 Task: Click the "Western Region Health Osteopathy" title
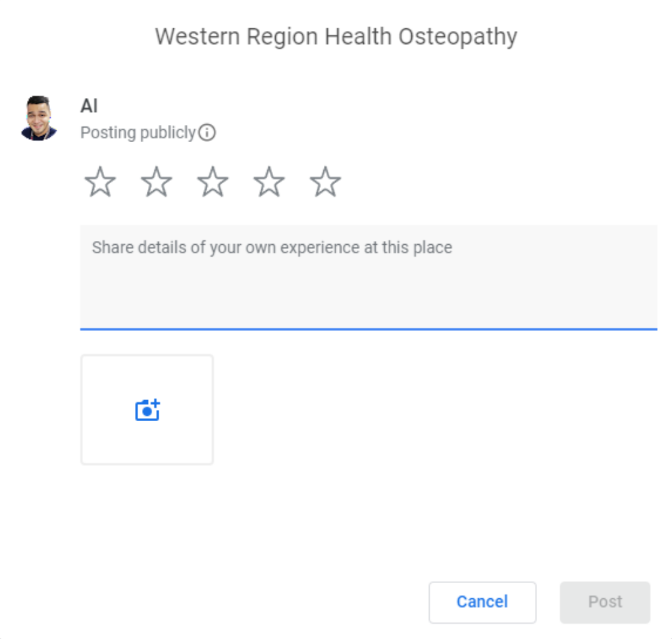point(336,37)
